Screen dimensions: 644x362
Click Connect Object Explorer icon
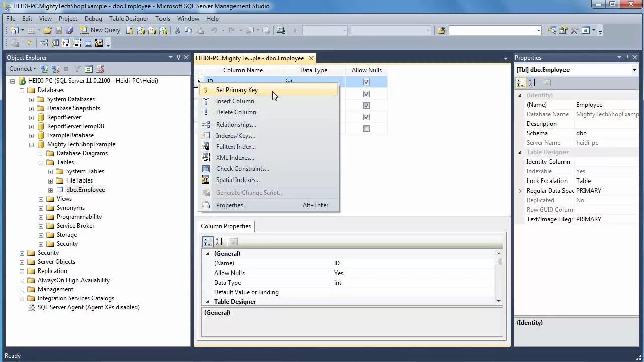pyautogui.click(x=44, y=69)
